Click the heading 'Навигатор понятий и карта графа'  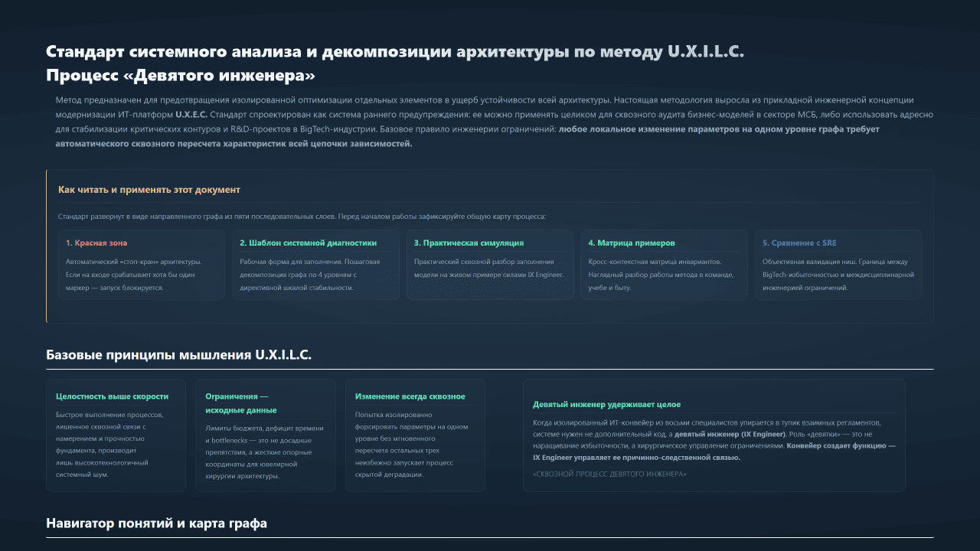156,524
